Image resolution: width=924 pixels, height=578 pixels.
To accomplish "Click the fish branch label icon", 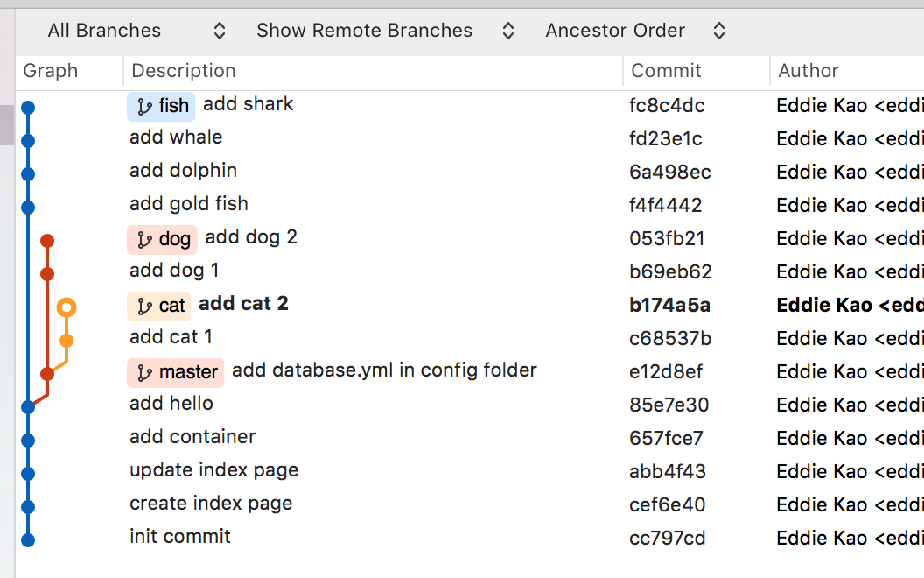I will tap(144, 107).
